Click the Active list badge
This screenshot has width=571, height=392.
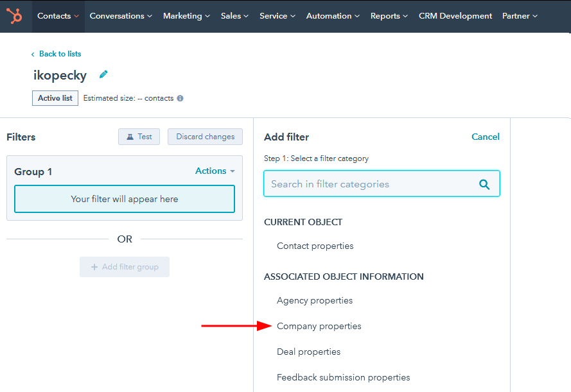(55, 98)
